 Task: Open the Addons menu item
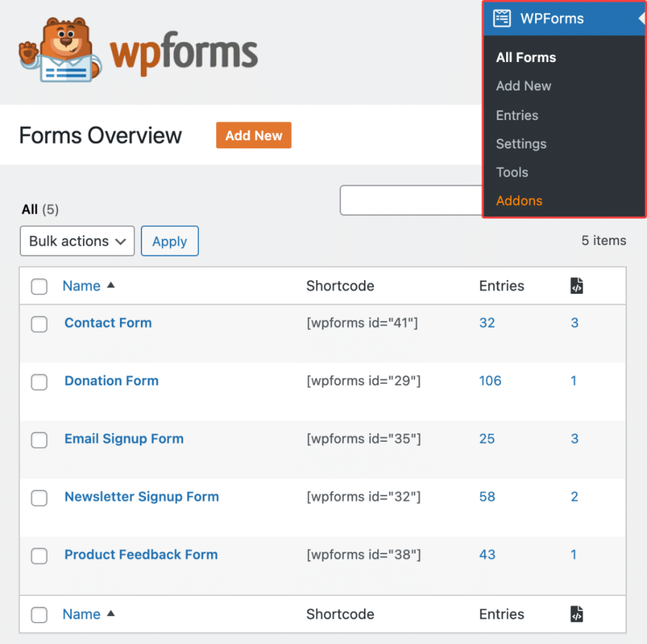[x=519, y=200]
